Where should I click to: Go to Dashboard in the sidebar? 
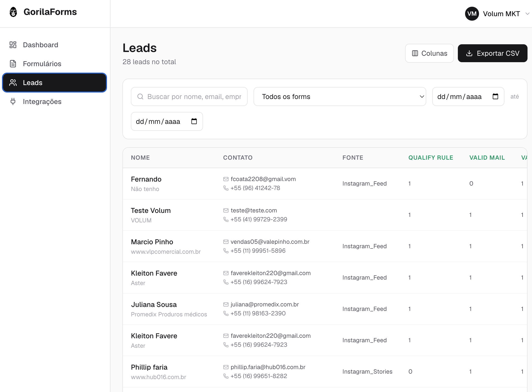click(x=54, y=45)
